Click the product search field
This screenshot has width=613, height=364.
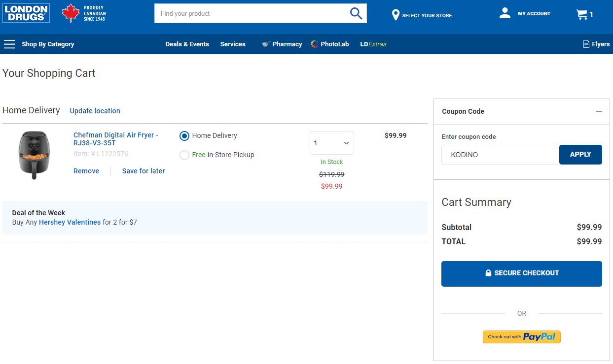click(x=252, y=13)
